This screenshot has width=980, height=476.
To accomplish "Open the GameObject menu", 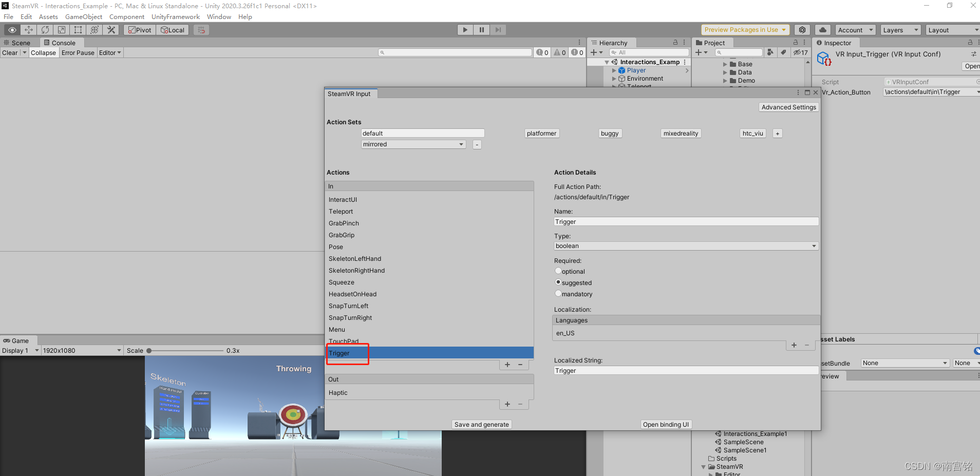I will click(84, 16).
